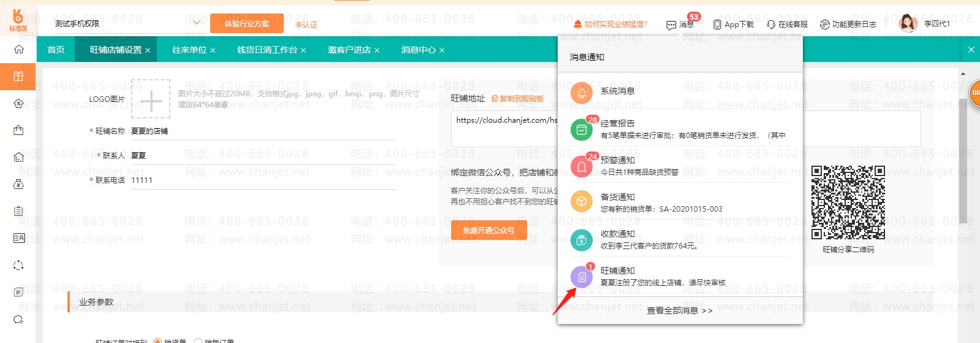The width and height of the screenshot is (980, 343).
Task: Click the 联系人 input field
Action: (x=264, y=156)
